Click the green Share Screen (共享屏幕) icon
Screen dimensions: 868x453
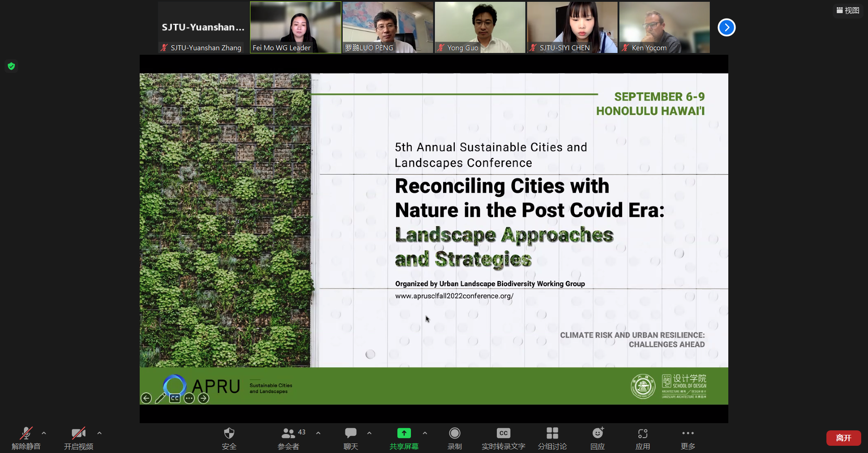(x=404, y=434)
